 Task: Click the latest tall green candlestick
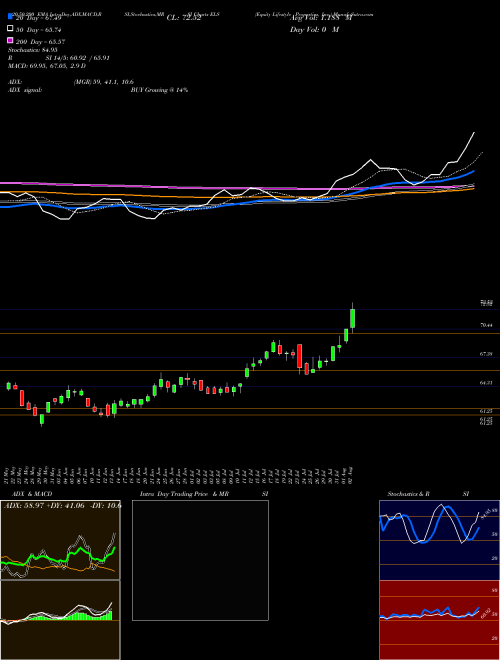click(x=352, y=319)
